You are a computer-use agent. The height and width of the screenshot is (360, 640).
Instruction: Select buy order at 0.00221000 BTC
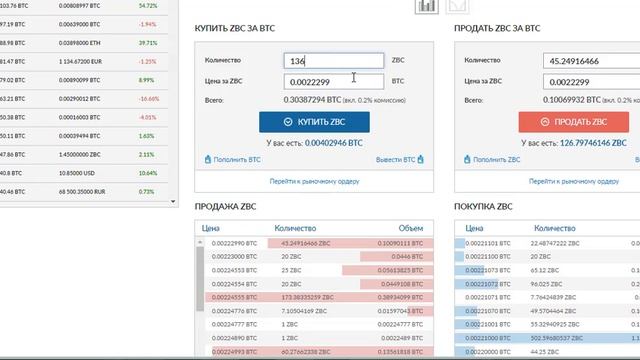pos(547,338)
